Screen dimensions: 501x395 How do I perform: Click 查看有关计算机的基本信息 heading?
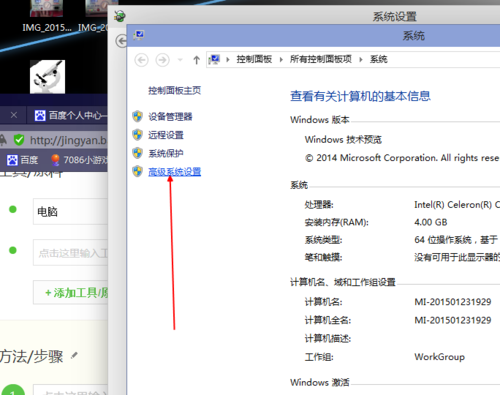pyautogui.click(x=360, y=96)
